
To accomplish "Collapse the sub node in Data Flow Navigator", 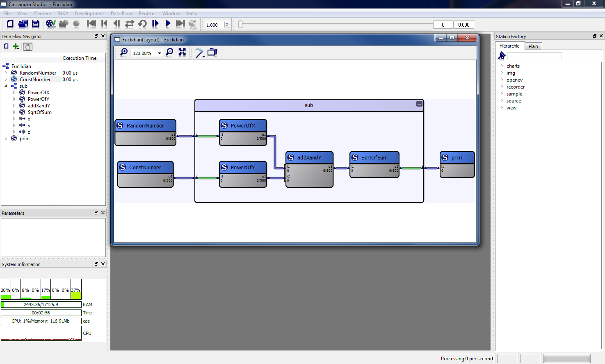I will (6, 86).
